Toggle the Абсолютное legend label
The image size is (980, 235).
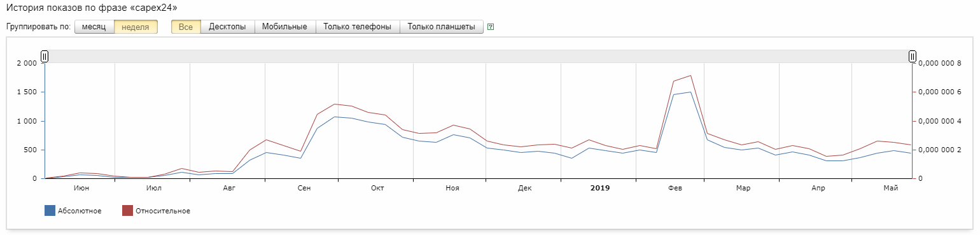coord(80,211)
